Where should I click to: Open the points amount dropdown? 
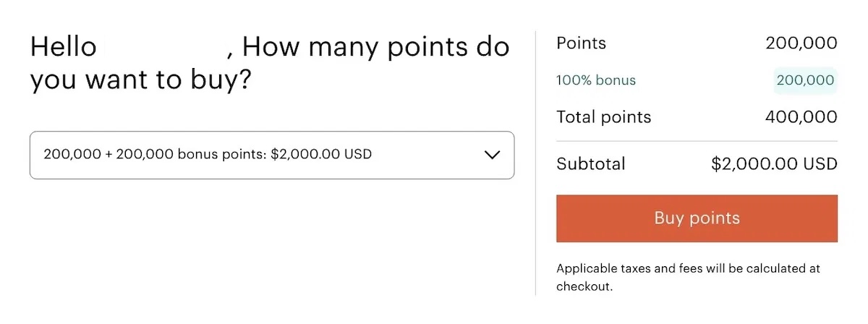(271, 155)
